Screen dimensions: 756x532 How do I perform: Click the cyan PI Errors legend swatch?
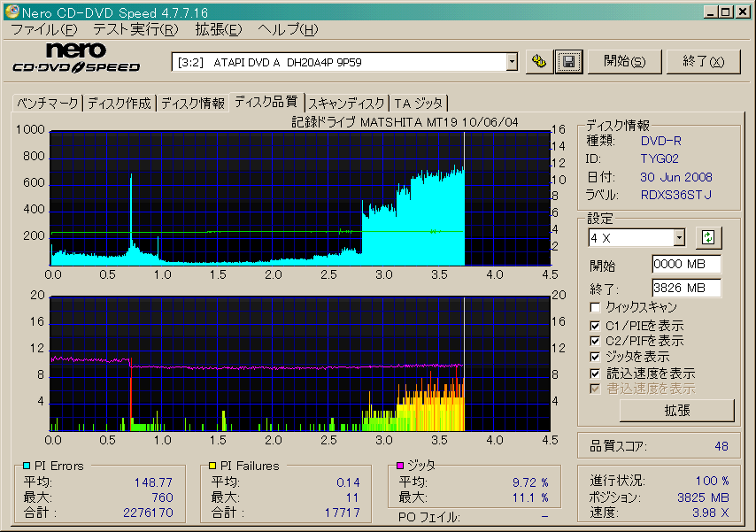(x=27, y=466)
